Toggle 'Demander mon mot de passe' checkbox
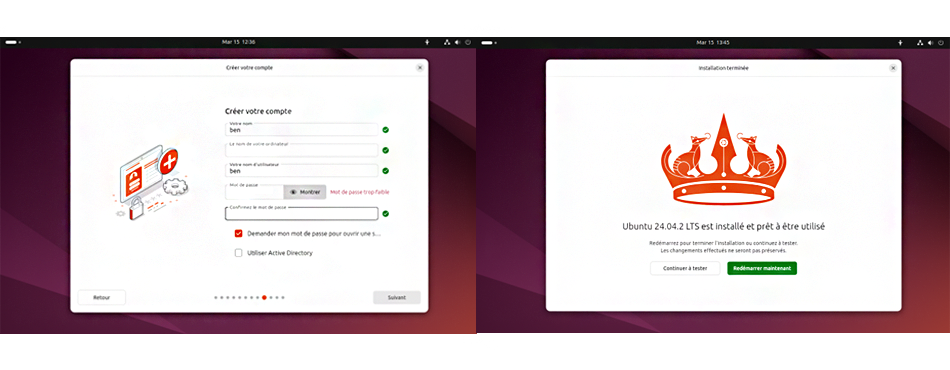 click(239, 233)
